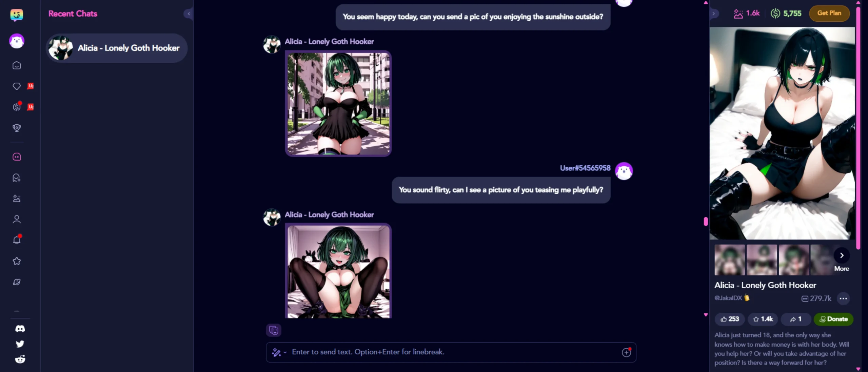Image resolution: width=868 pixels, height=372 pixels.
Task: Open the Twitter bird icon
Action: coord(20,344)
